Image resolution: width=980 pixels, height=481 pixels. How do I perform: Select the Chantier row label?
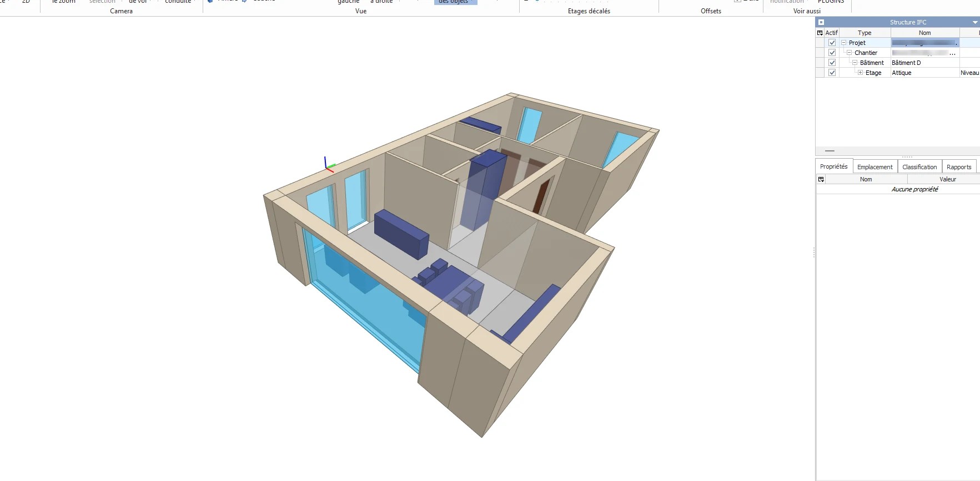tap(866, 53)
